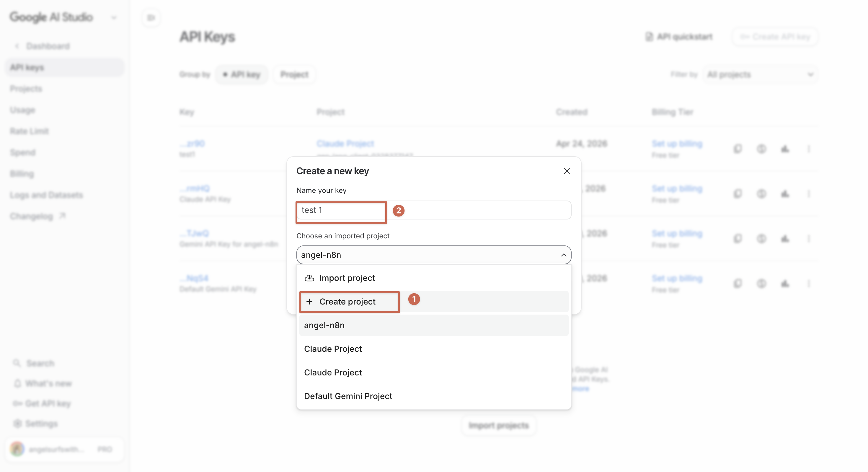Open more options for TJwQ key
Screen dimensions: 868x472
(808, 238)
